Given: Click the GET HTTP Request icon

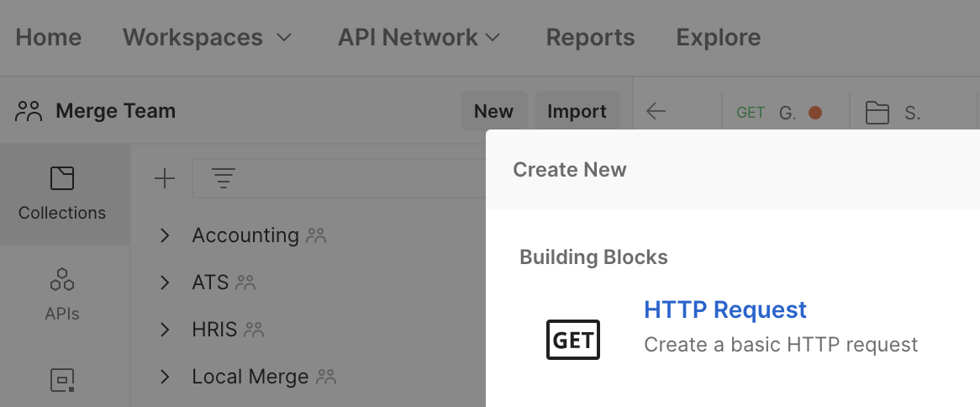Looking at the screenshot, I should click(x=573, y=341).
